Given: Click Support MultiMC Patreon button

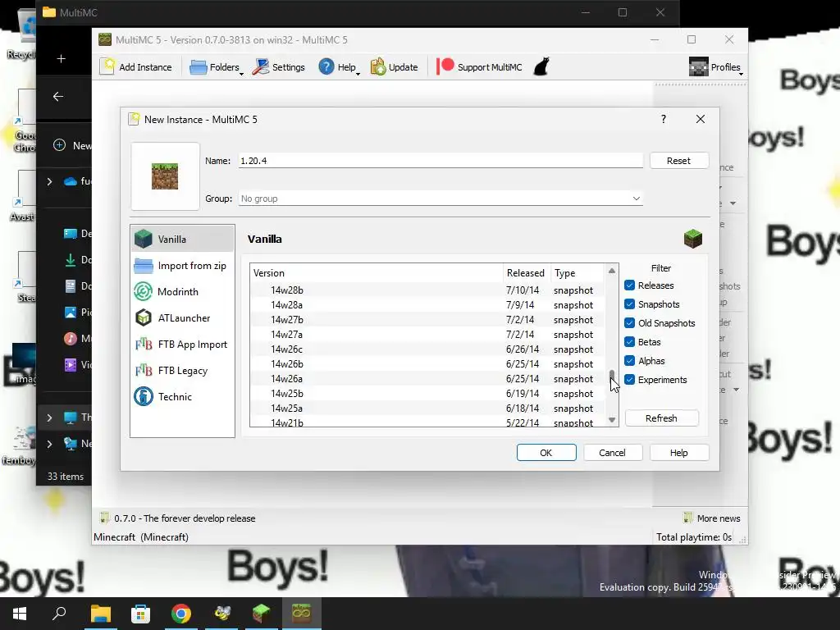Looking at the screenshot, I should [479, 67].
